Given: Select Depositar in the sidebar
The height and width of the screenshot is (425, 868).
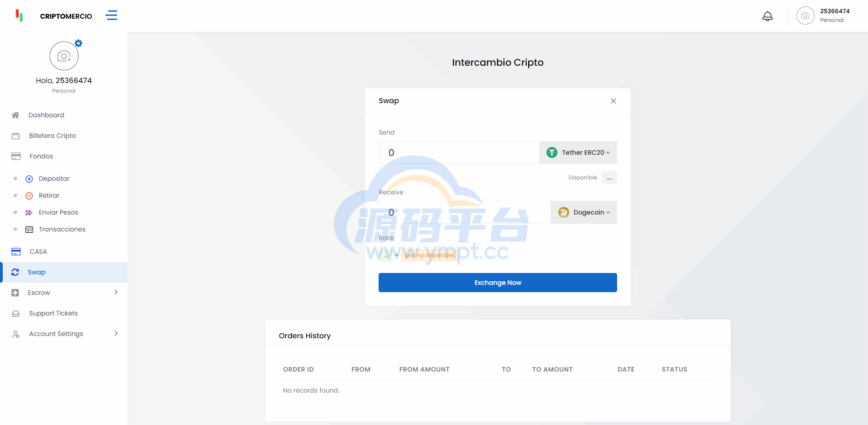Looking at the screenshot, I should point(54,178).
